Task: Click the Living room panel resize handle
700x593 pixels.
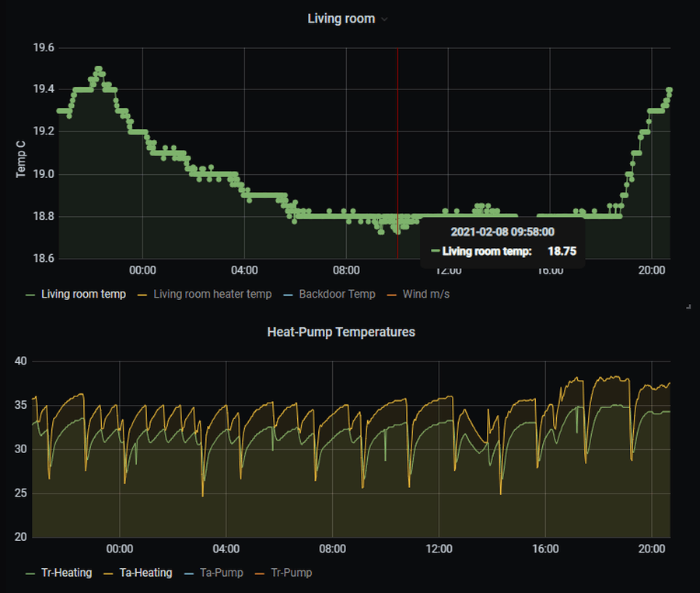Action: (x=689, y=306)
